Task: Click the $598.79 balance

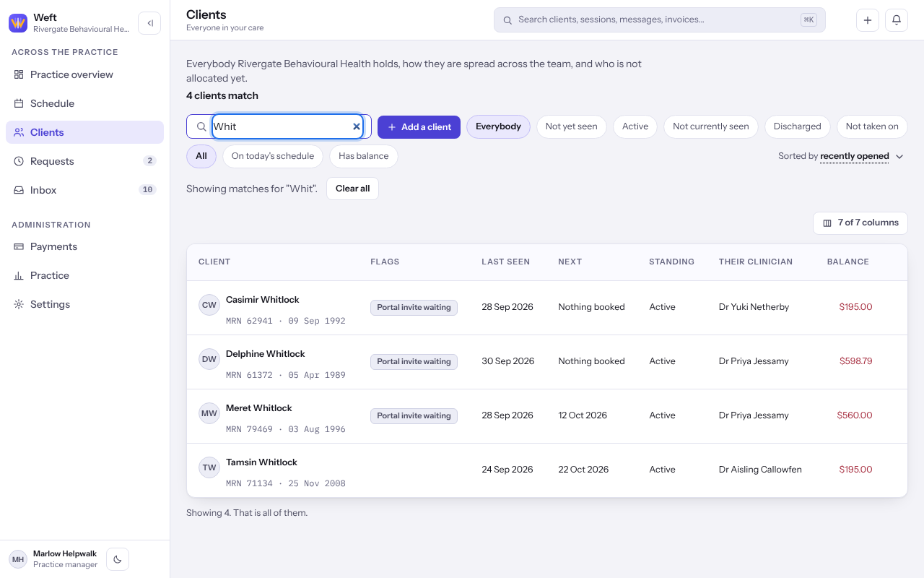Action: [x=855, y=361]
